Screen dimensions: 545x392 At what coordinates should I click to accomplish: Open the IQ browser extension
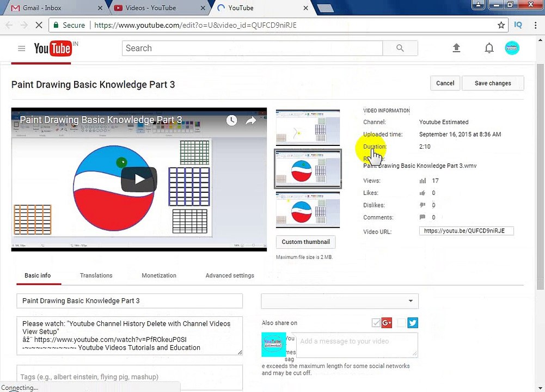518,25
